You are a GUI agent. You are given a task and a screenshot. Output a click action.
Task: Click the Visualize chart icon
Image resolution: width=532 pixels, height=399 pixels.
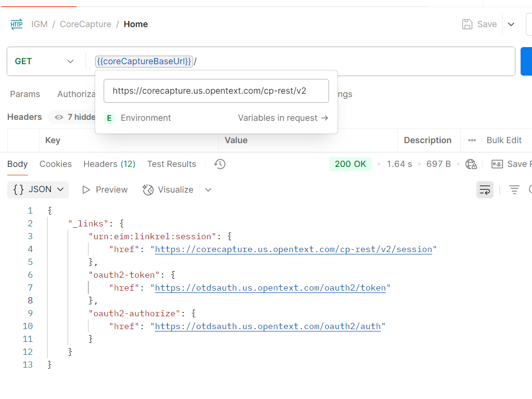click(148, 190)
